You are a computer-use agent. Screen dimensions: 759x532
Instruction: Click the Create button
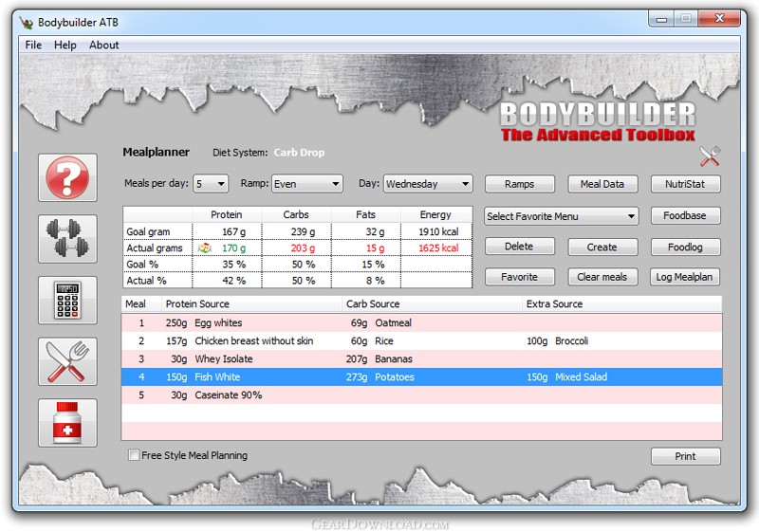[x=602, y=247]
